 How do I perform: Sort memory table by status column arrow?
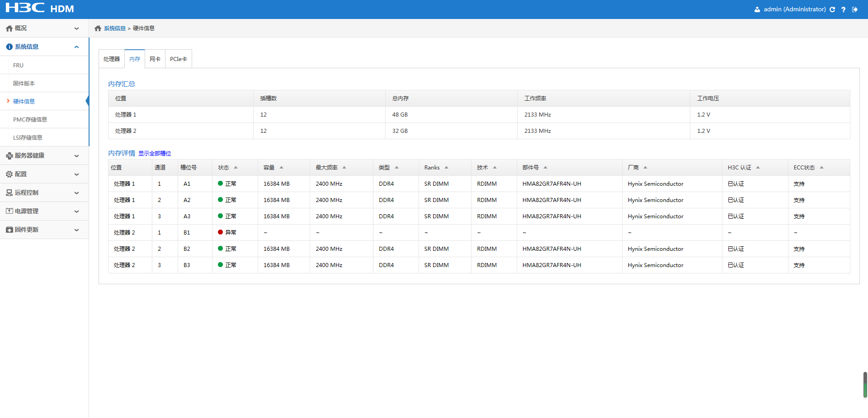click(236, 168)
